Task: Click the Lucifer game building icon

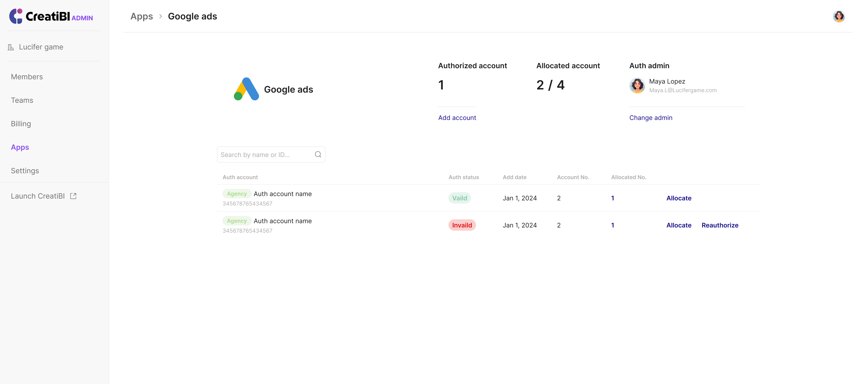Action: [11, 47]
